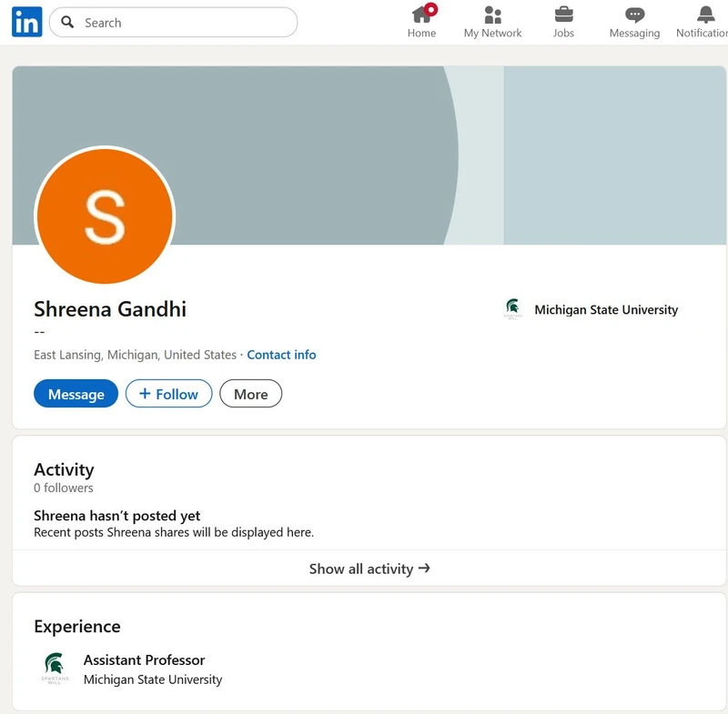728x714 pixels.
Task: Click the red notification badge on Home
Action: [x=431, y=9]
